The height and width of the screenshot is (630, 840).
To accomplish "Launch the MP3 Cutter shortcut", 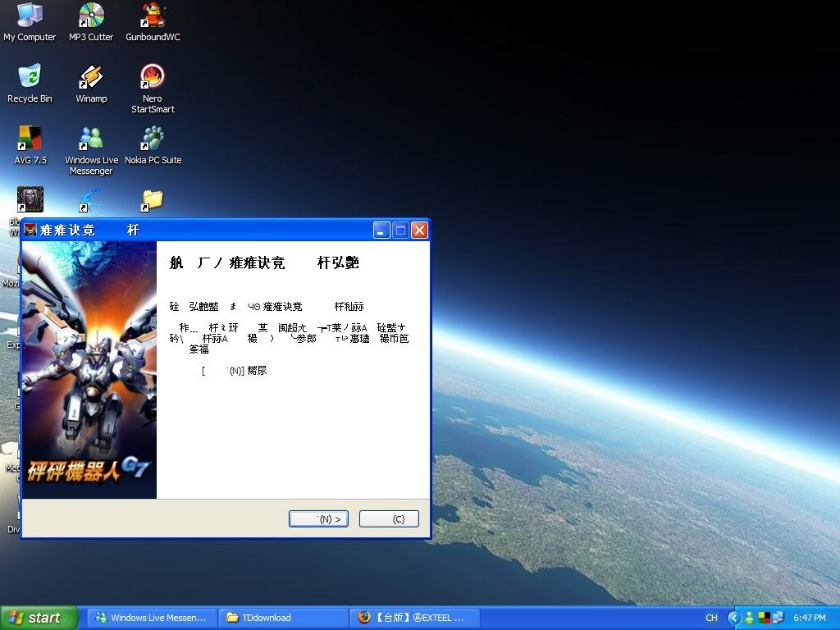I will 91,16.
